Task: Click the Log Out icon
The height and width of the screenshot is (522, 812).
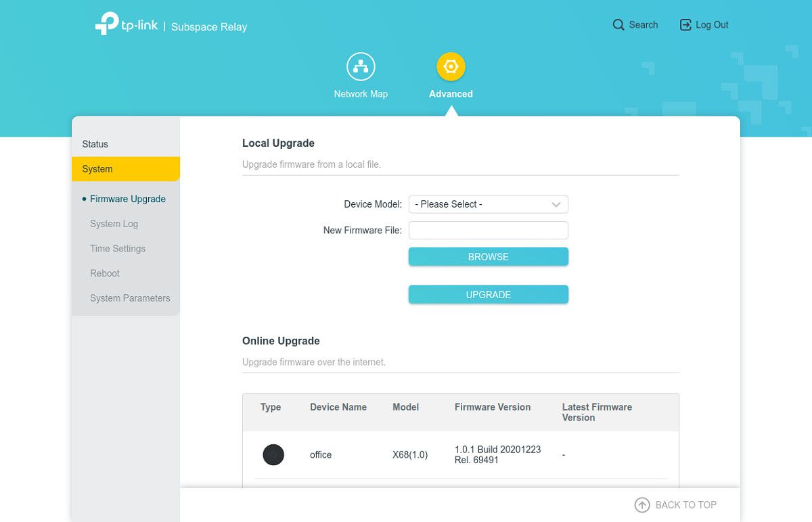Action: (685, 25)
